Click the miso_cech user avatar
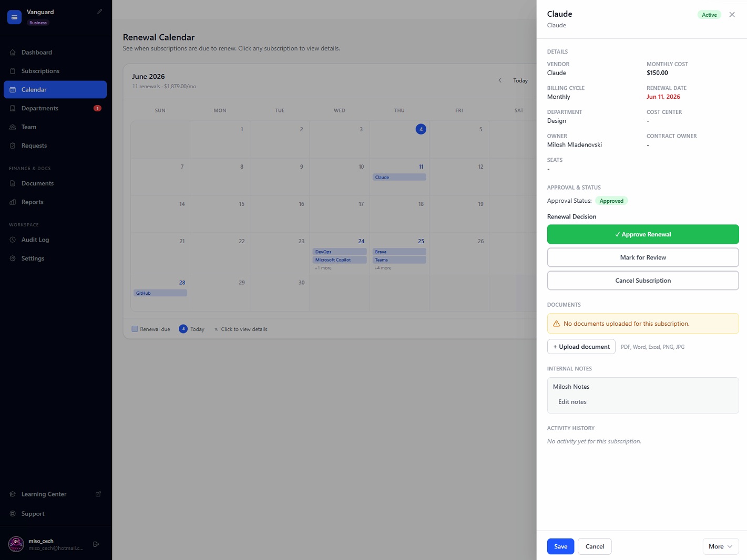 pos(16,544)
